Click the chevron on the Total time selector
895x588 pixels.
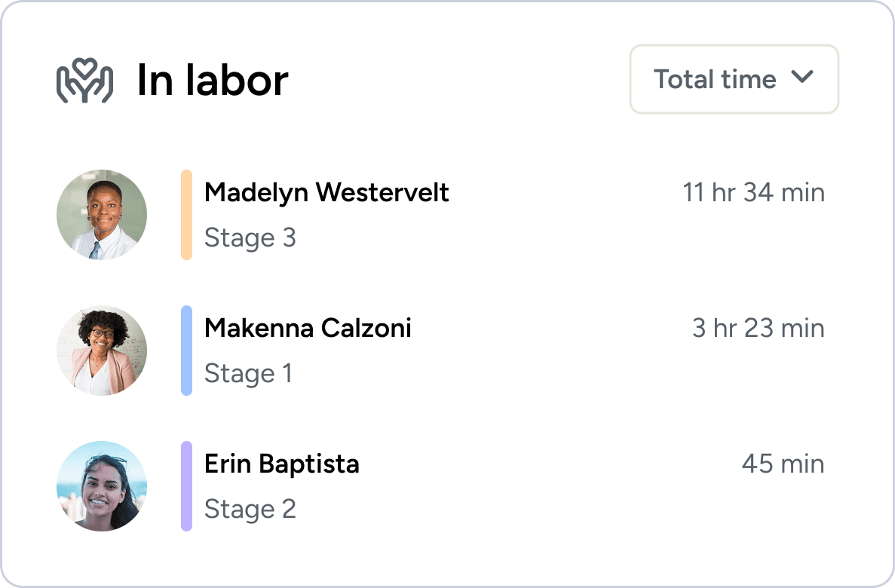pos(803,77)
